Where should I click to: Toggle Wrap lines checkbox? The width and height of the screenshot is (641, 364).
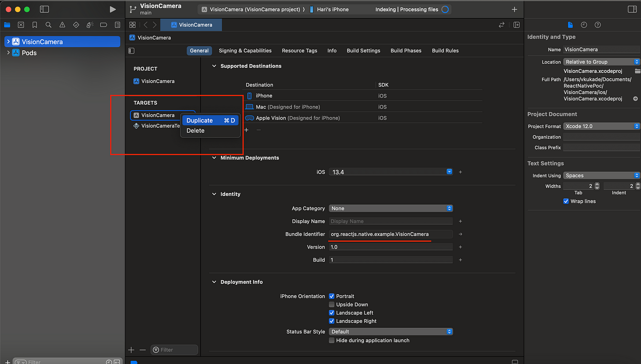[566, 201]
